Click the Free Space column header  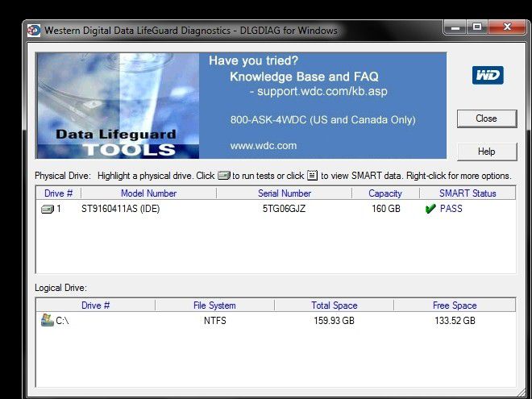coord(455,305)
